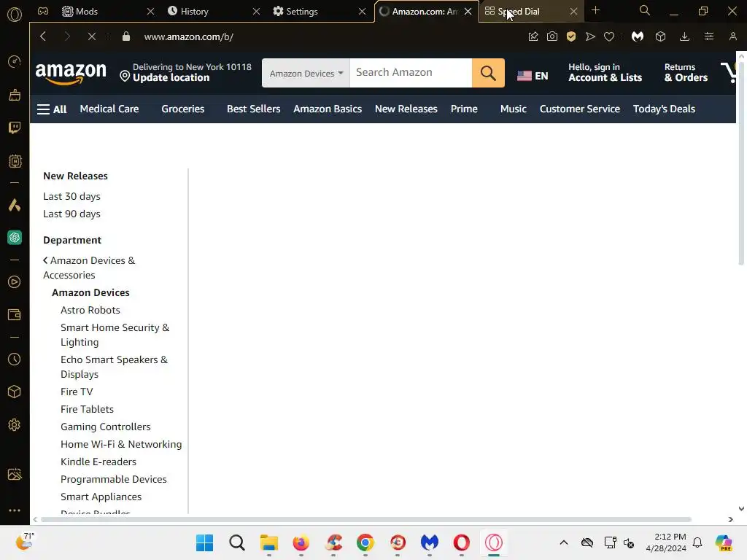Filter by Last 30 days
Image resolution: width=747 pixels, height=560 pixels.
pos(71,196)
